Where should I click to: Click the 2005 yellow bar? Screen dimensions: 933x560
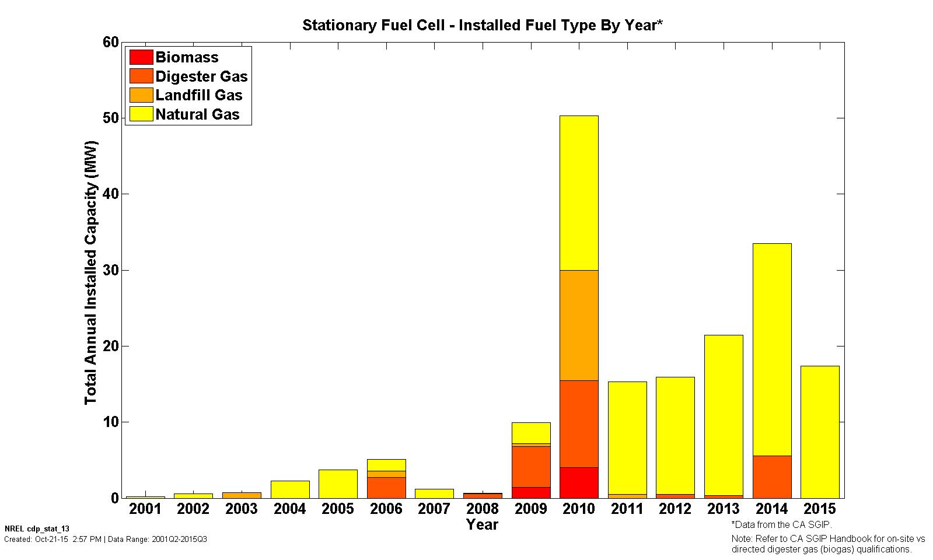[338, 484]
